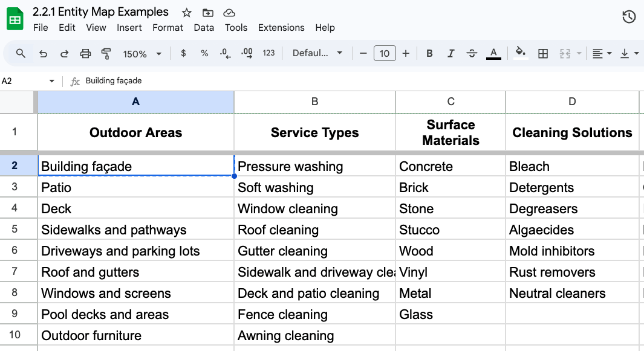The height and width of the screenshot is (351, 644).
Task: Toggle bold formatting
Action: coord(429,53)
